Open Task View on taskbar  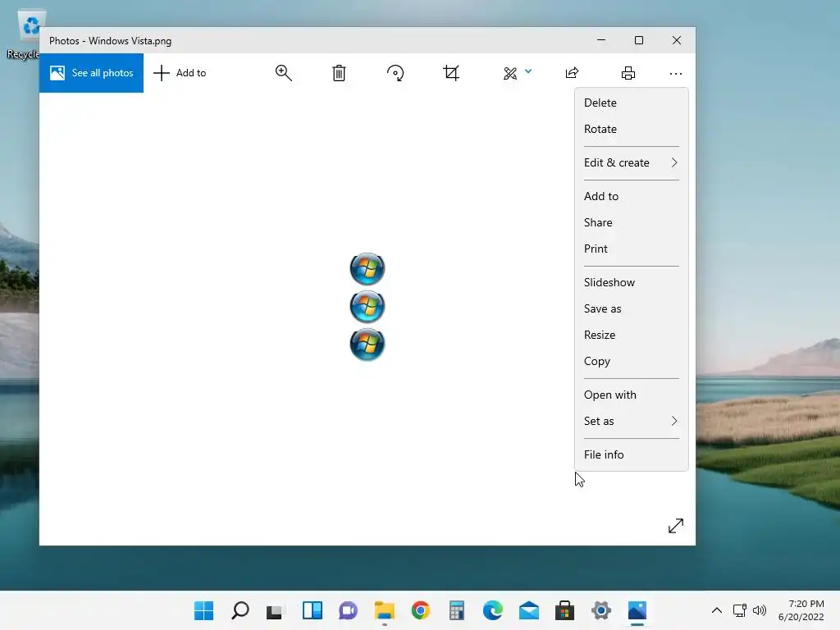tap(275, 610)
